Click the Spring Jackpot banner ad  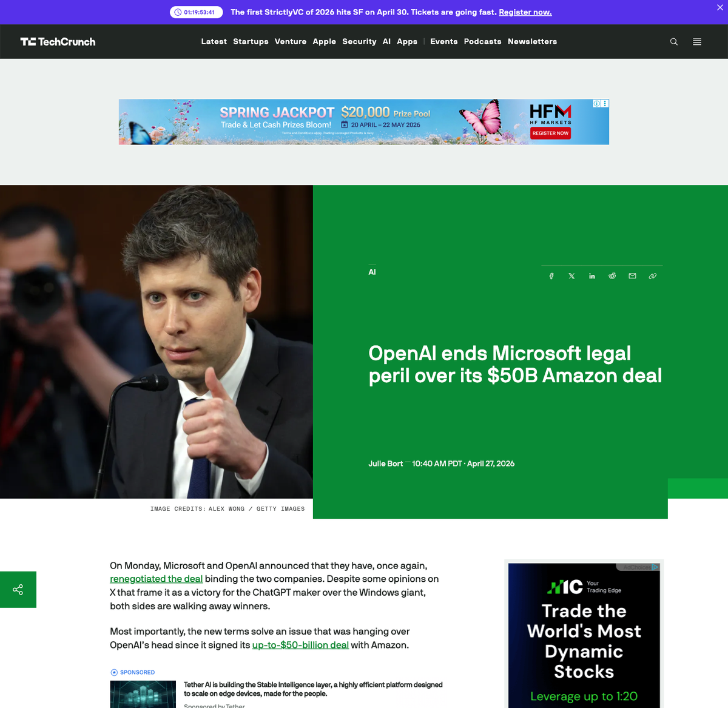(364, 122)
